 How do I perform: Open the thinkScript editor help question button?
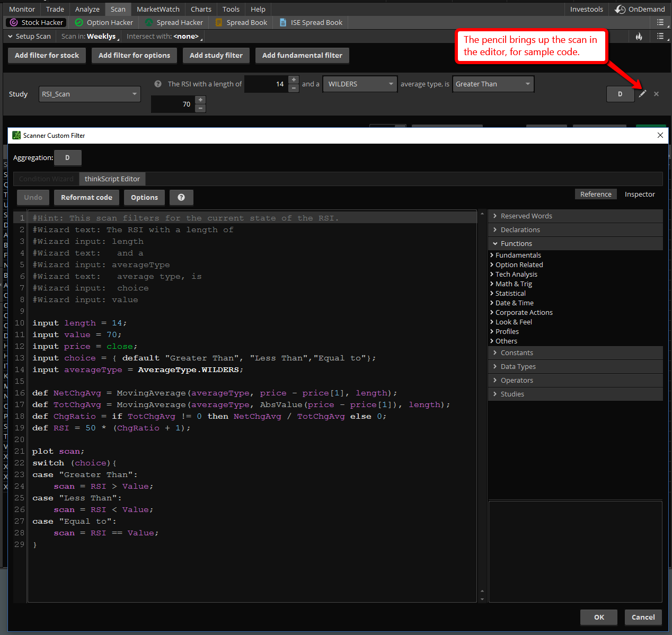[x=181, y=197]
